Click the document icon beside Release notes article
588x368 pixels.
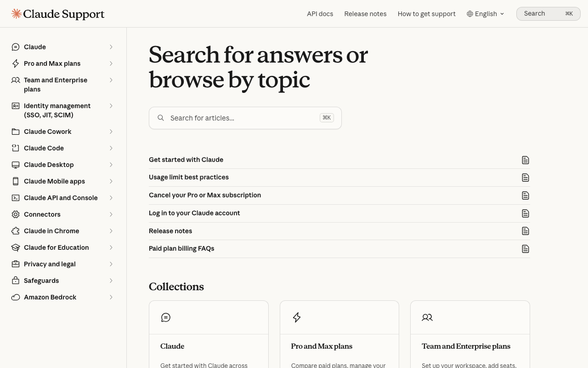[x=526, y=231]
